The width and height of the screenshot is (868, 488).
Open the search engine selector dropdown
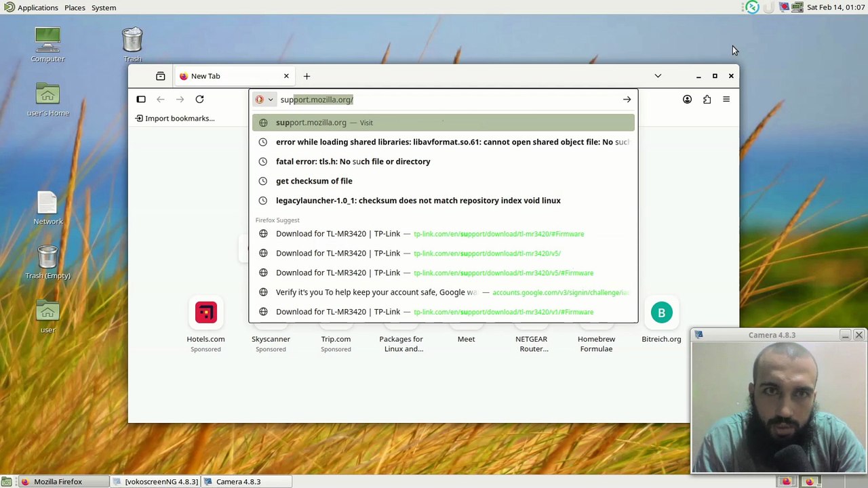tap(264, 100)
